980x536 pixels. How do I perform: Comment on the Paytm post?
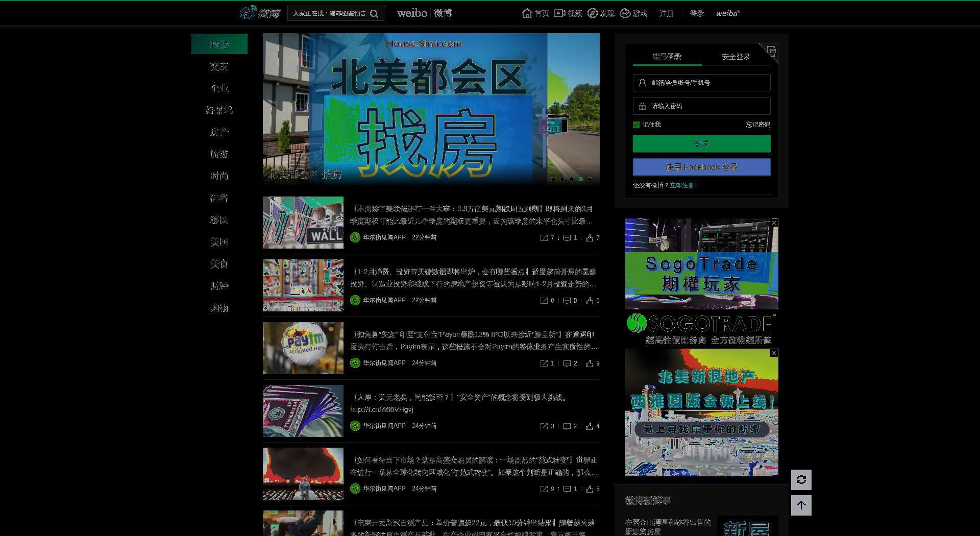pos(570,363)
